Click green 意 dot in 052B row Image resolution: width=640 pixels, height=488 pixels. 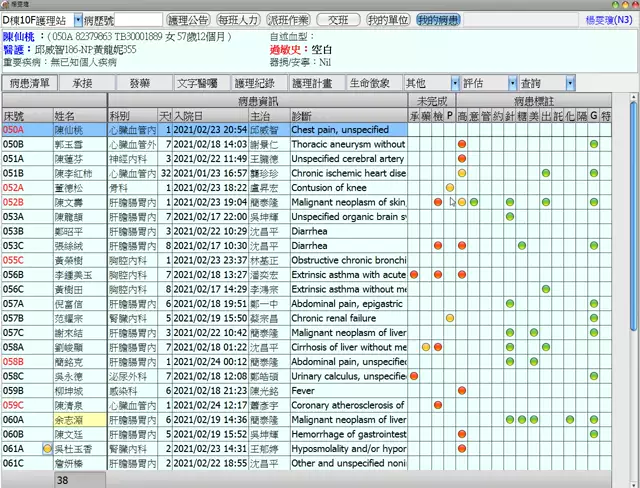click(x=474, y=202)
